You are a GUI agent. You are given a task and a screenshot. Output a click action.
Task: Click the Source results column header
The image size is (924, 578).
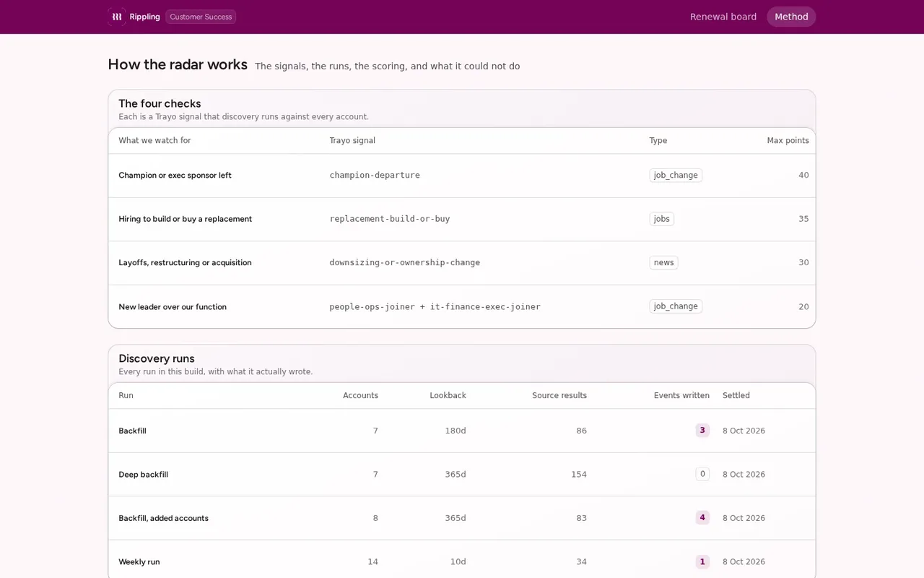click(x=559, y=396)
